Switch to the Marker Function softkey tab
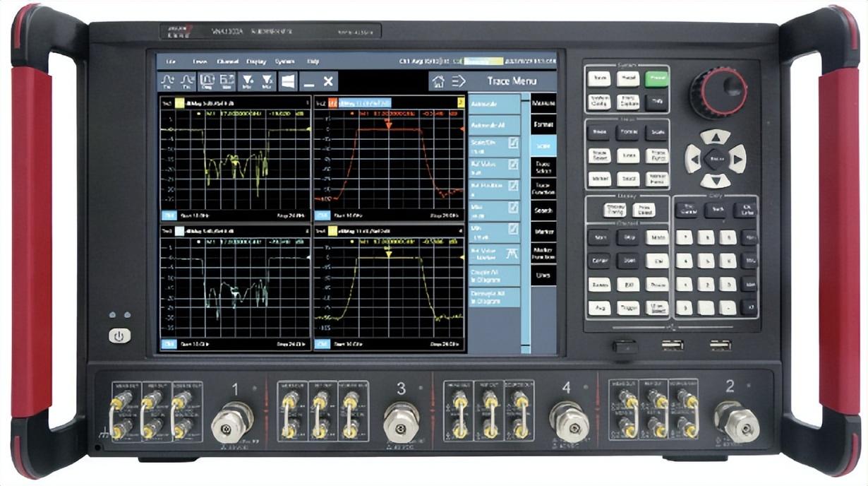Image resolution: width=868 pixels, height=486 pixels. pos(543,253)
